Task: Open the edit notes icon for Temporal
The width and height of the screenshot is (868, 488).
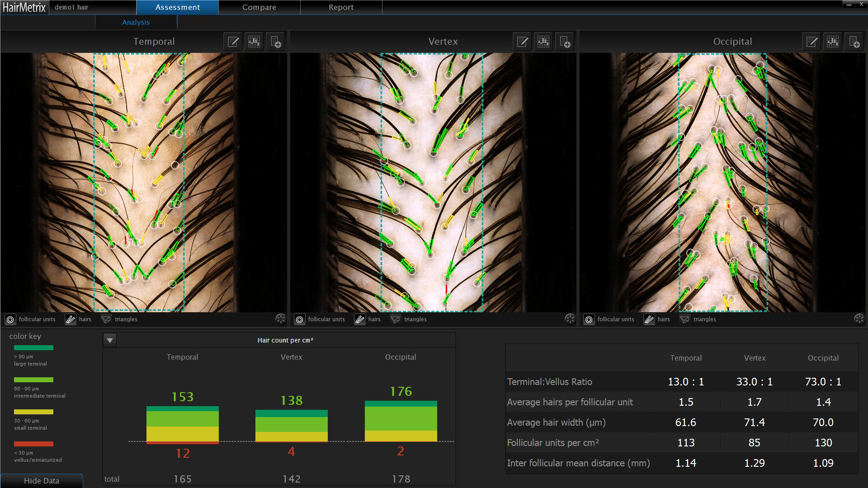Action: click(x=233, y=42)
